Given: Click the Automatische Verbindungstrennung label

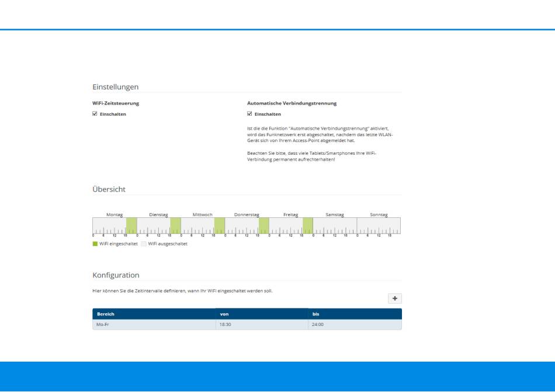Looking at the screenshot, I should click(x=292, y=103).
